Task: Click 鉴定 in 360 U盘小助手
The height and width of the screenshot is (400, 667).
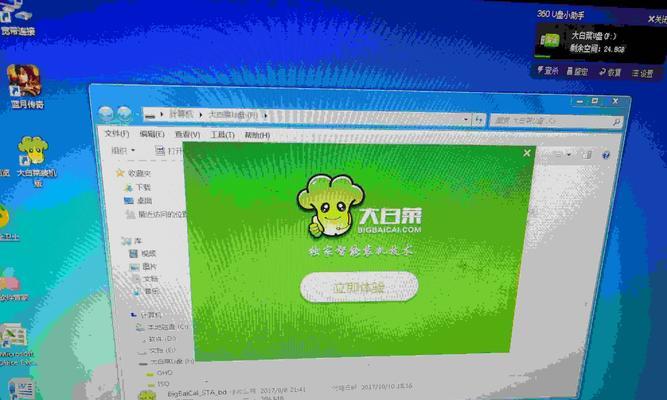Action: pos(577,71)
